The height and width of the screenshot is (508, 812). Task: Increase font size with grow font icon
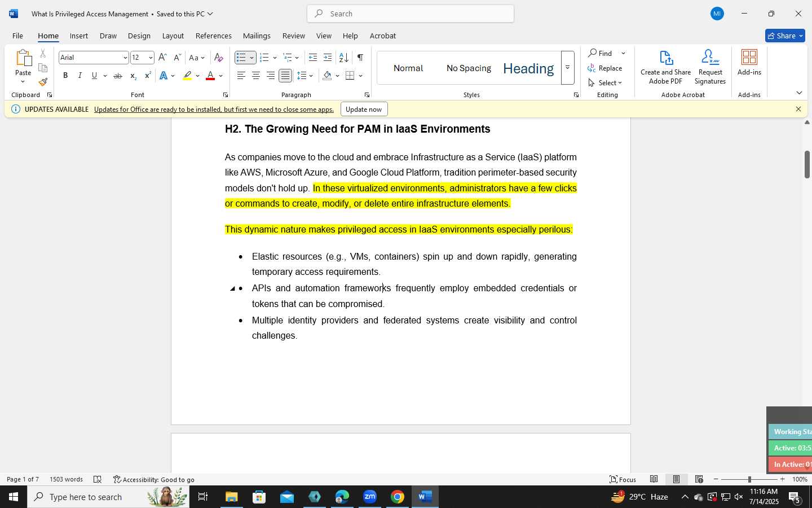[x=162, y=58]
